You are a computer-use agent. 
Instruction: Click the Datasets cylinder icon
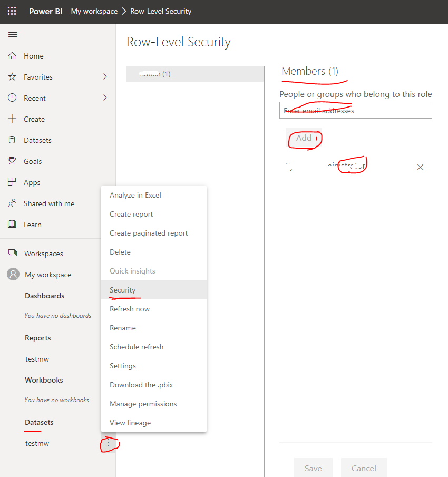point(12,140)
